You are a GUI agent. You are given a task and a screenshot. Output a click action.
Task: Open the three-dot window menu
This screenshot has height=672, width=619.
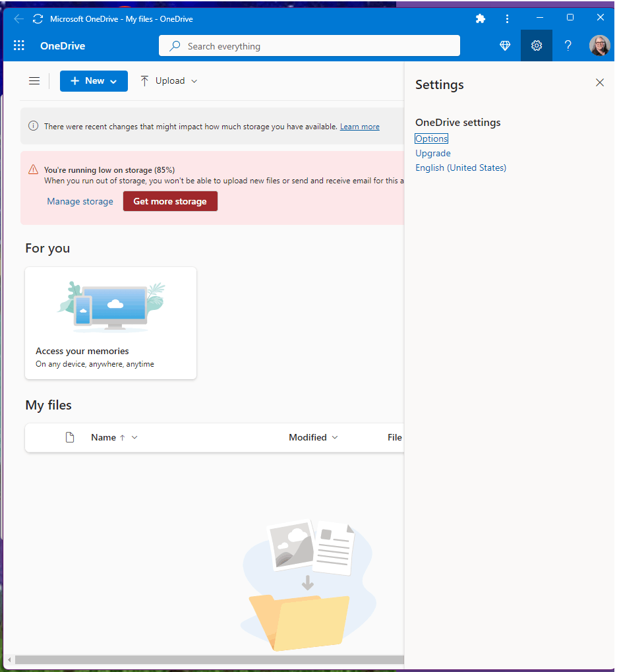(x=507, y=19)
